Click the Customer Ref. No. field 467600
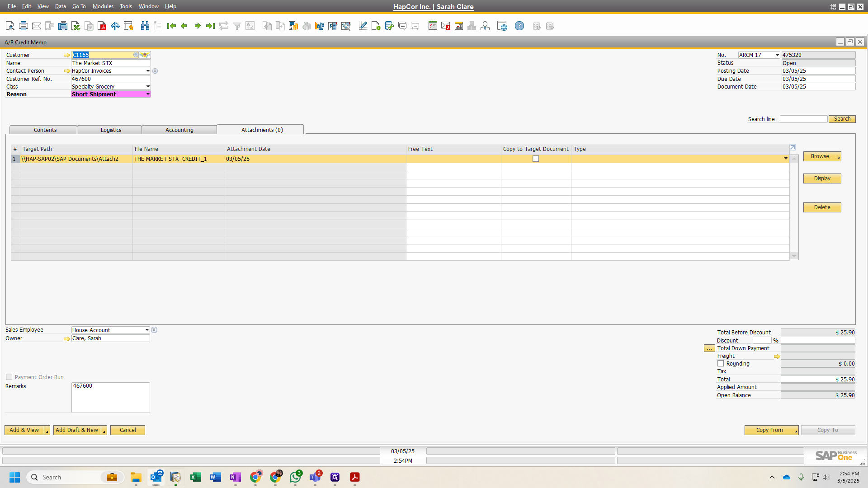 (111, 79)
